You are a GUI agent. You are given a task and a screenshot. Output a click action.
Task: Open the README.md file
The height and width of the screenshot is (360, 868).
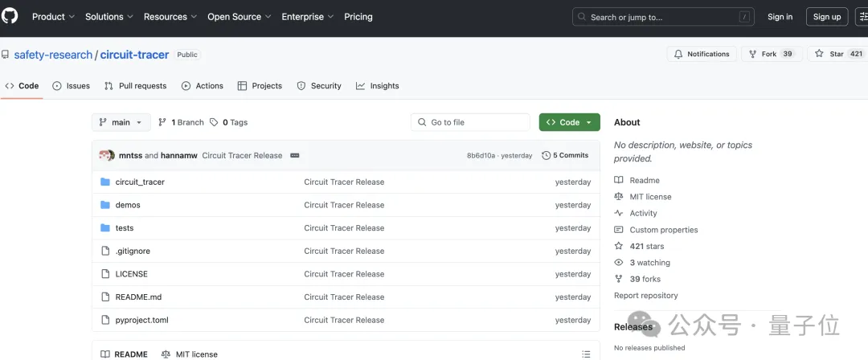[138, 297]
